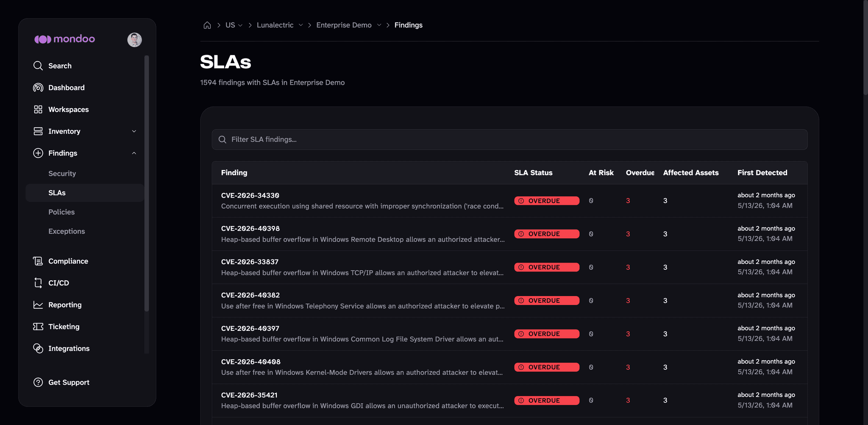
Task: Click the page vertical scrollbar
Action: [x=865, y=48]
